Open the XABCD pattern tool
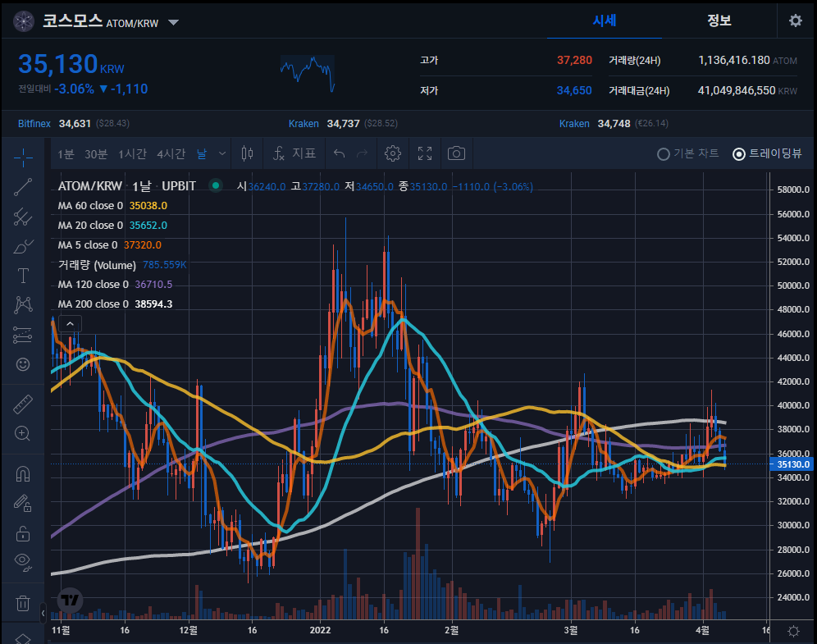 click(x=23, y=305)
